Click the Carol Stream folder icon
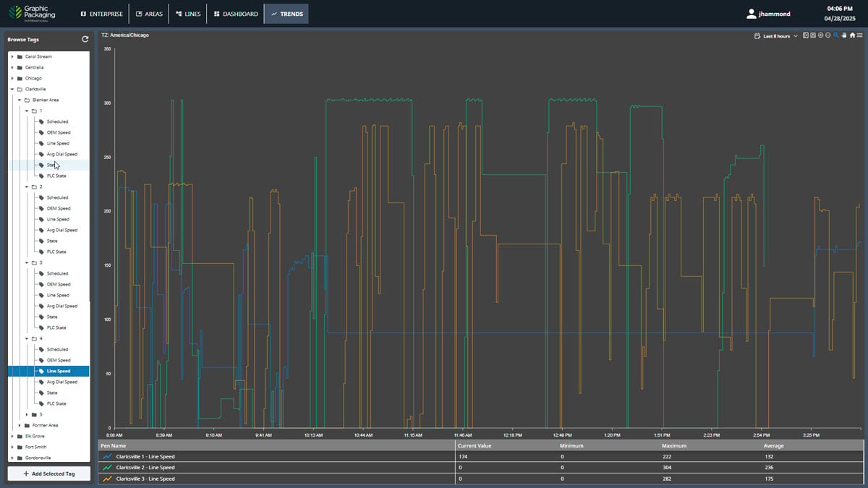This screenshot has width=868, height=488. tap(20, 56)
